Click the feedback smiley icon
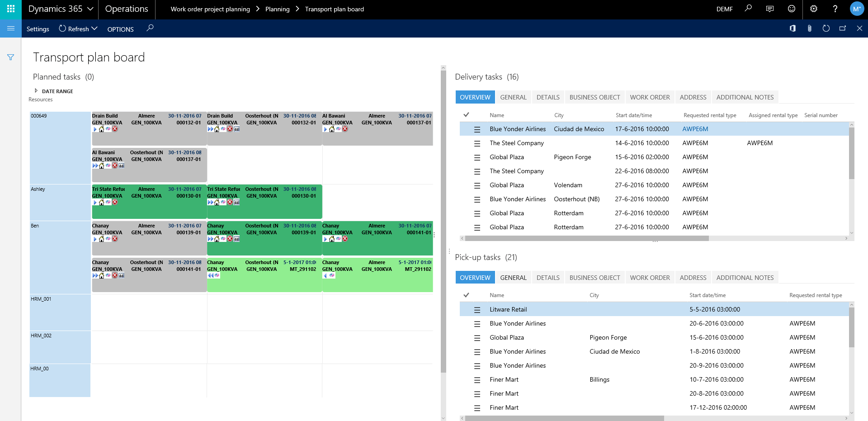This screenshot has height=421, width=868. (x=792, y=9)
